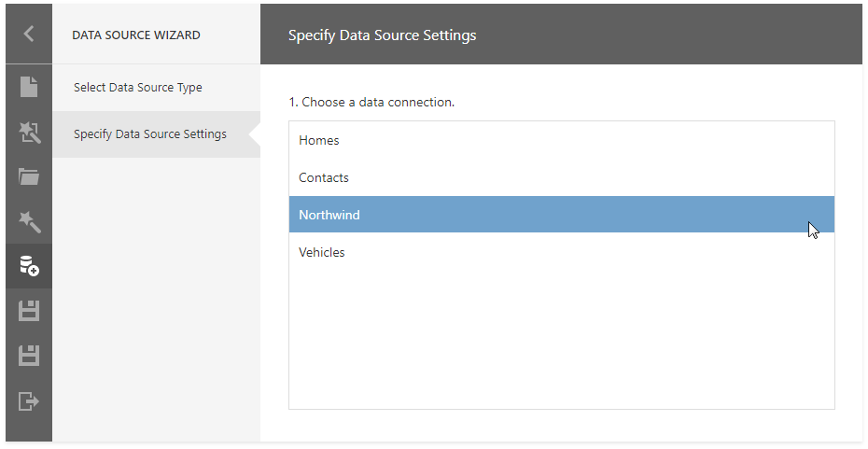This screenshot has height=449, width=868.
Task: Click blank area under the wizard steps
Action: (x=156, y=299)
